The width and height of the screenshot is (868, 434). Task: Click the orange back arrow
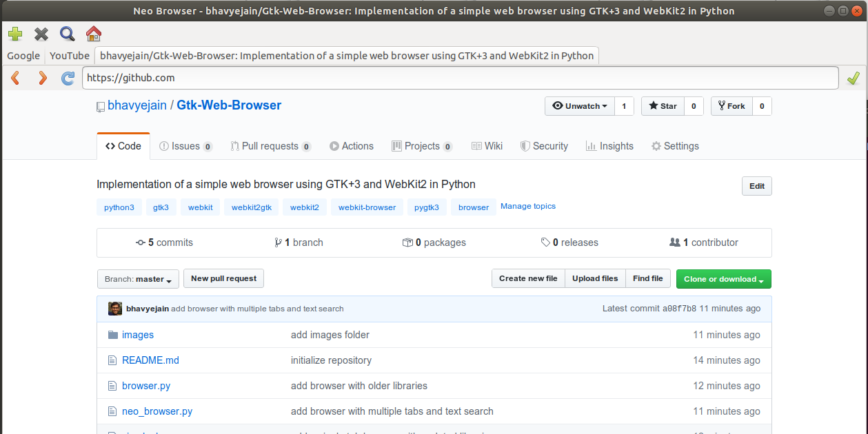pyautogui.click(x=15, y=78)
